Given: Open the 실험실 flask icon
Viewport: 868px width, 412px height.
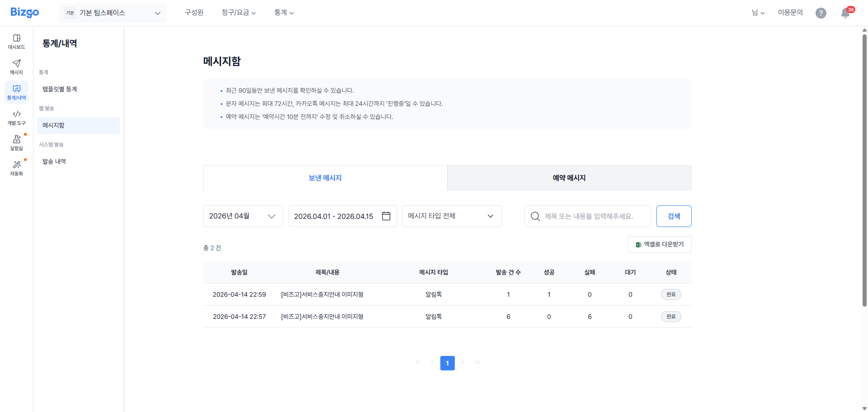Looking at the screenshot, I should (16, 142).
